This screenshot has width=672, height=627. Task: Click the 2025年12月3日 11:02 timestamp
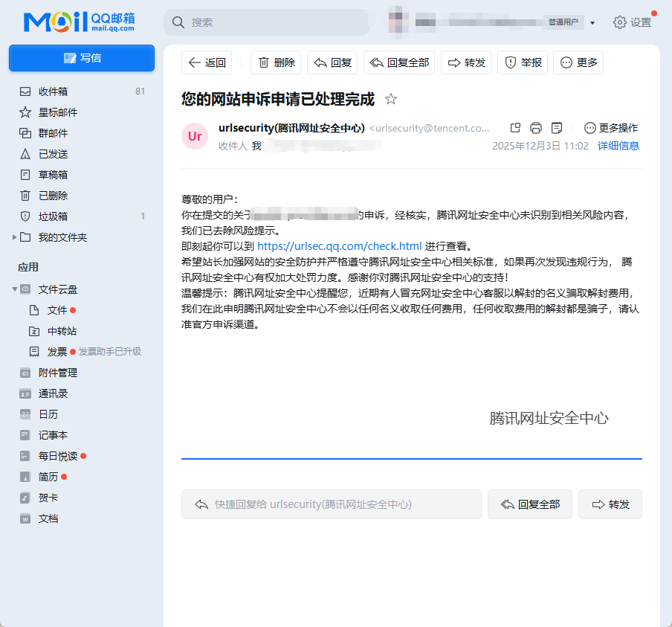click(540, 146)
